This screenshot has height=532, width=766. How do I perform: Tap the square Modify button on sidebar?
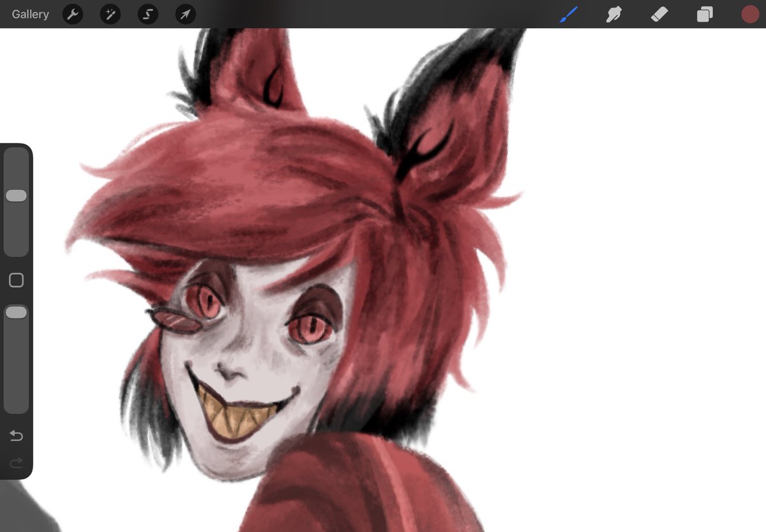(16, 280)
